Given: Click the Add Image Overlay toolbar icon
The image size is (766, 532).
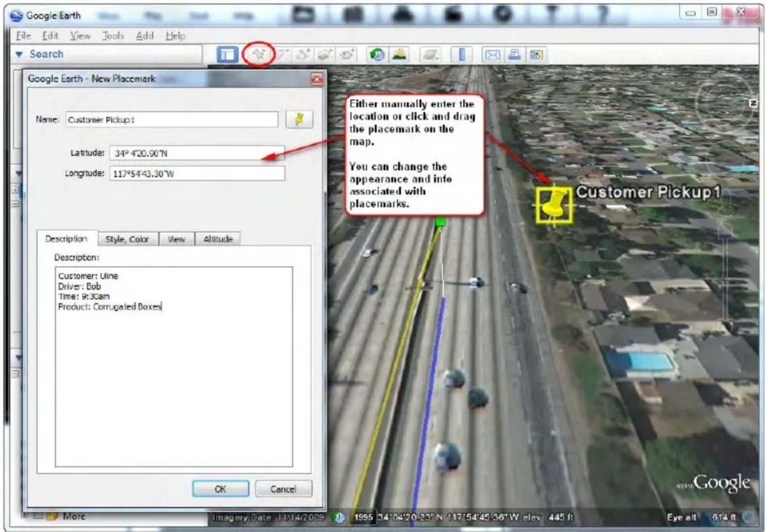Looking at the screenshot, I should (325, 54).
